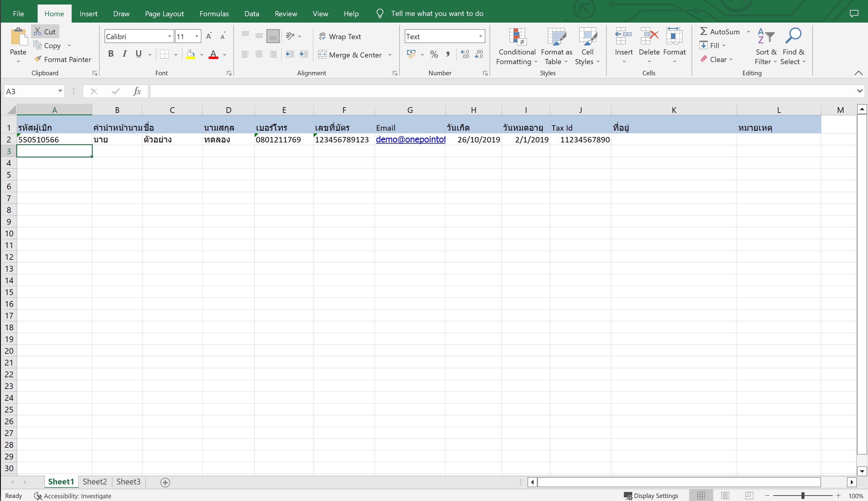This screenshot has width=868, height=501.
Task: Click AutoSum sigma button
Action: [720, 32]
